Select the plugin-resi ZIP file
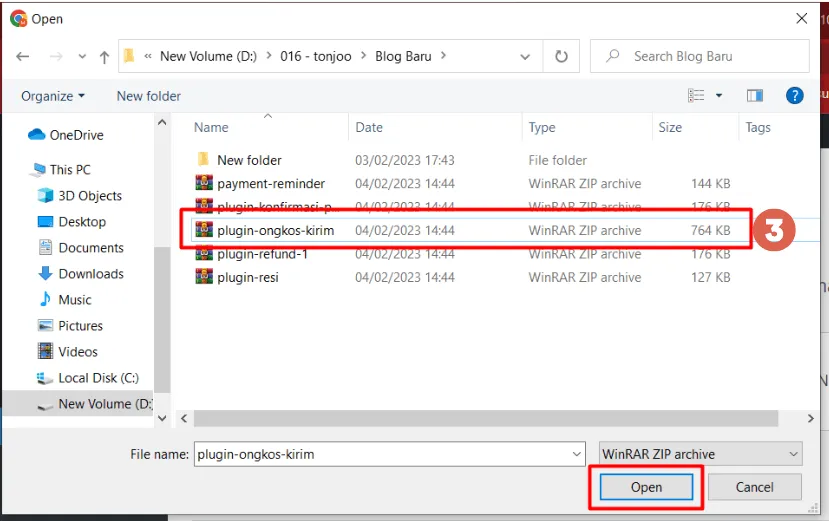829x521 pixels. pos(247,278)
